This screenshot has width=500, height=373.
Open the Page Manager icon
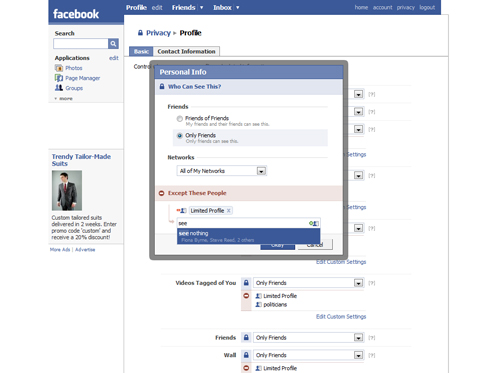click(x=59, y=78)
